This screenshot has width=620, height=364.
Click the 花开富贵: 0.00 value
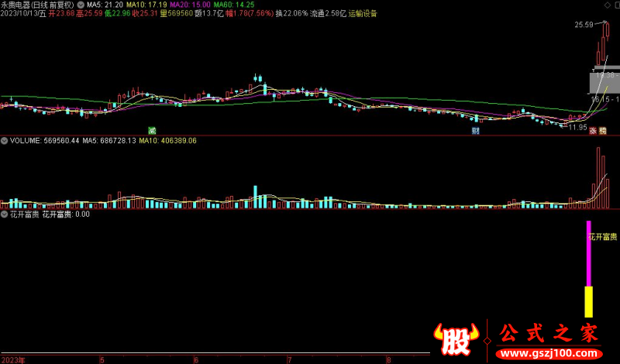tap(66, 215)
